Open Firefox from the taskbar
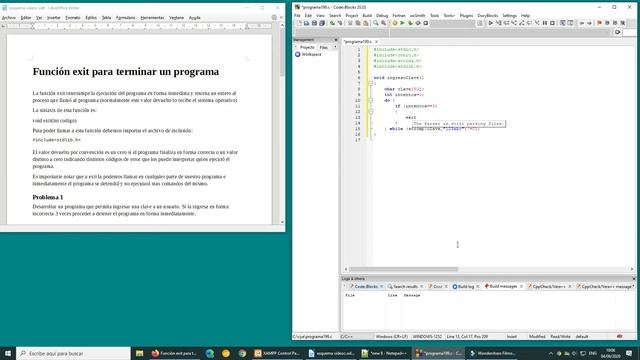 [175, 353]
